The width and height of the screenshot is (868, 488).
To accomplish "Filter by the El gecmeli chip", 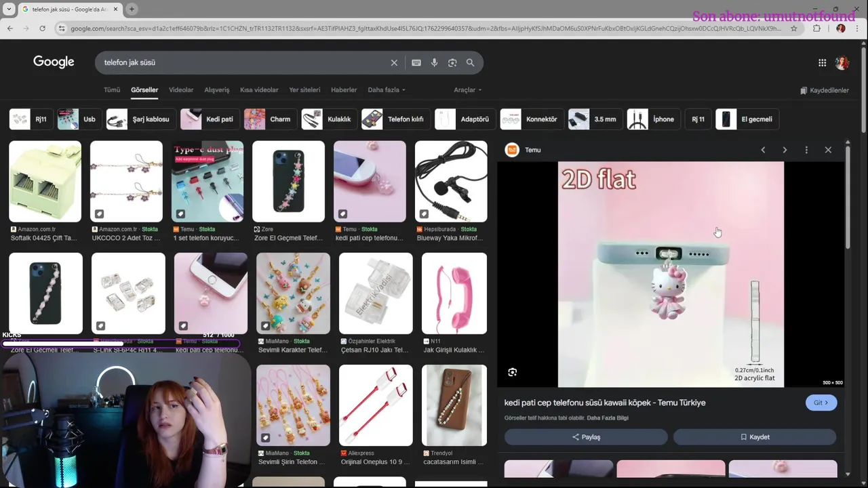I will 747,119.
